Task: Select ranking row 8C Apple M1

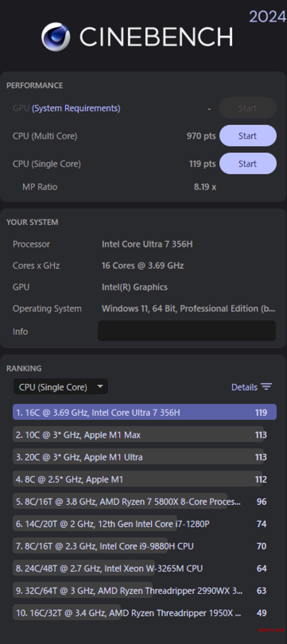Action: click(144, 479)
